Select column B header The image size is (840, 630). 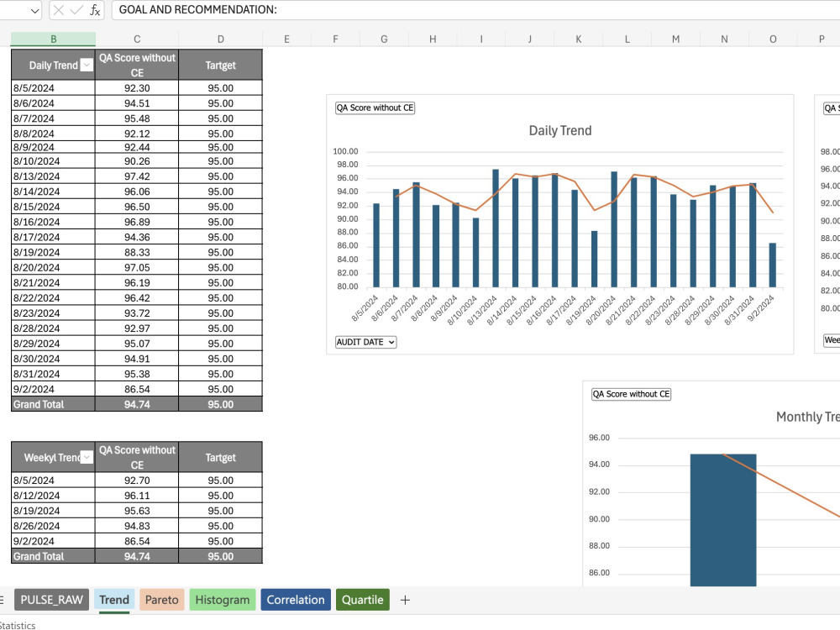tap(53, 39)
